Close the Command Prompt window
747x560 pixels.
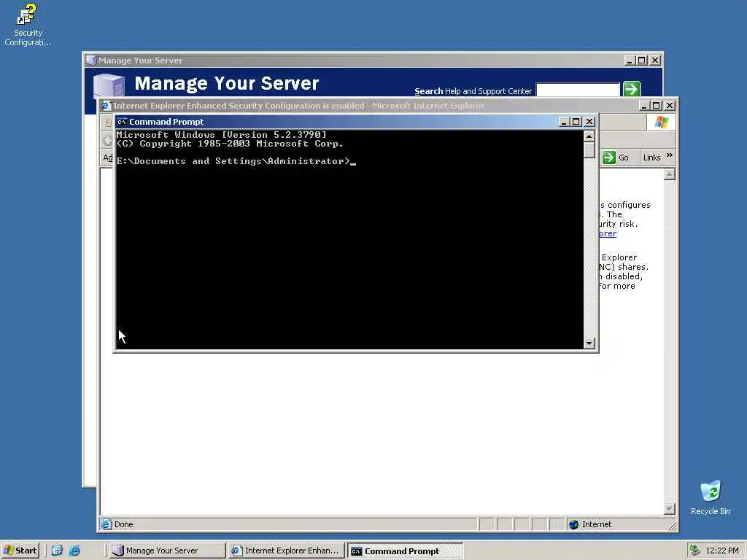tap(589, 122)
